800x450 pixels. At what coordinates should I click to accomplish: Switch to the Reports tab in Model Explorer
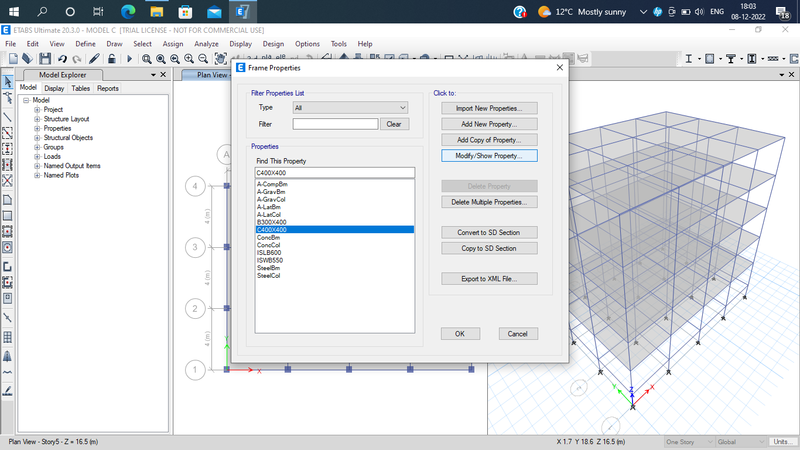coord(108,88)
